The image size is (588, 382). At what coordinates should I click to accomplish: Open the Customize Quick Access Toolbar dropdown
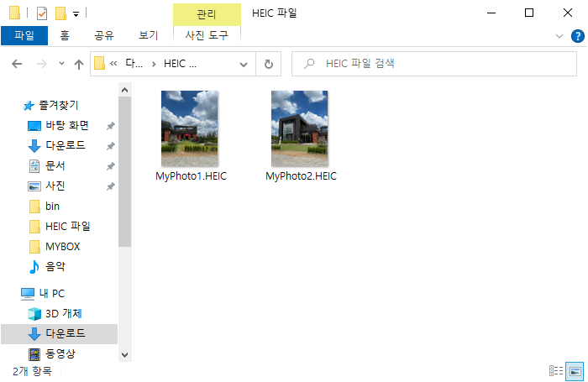click(76, 14)
